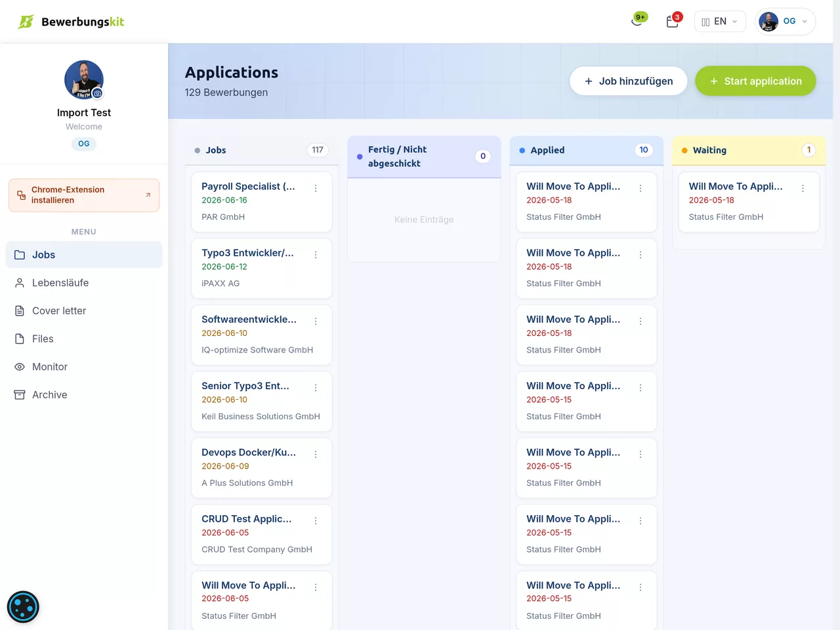Click the 129 Bewerbungen subtitle

pos(226,93)
